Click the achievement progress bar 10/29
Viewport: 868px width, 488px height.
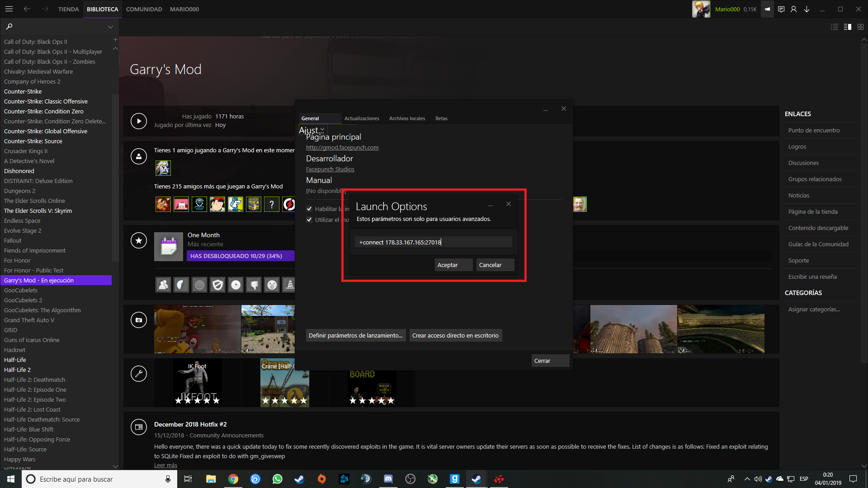tap(241, 256)
